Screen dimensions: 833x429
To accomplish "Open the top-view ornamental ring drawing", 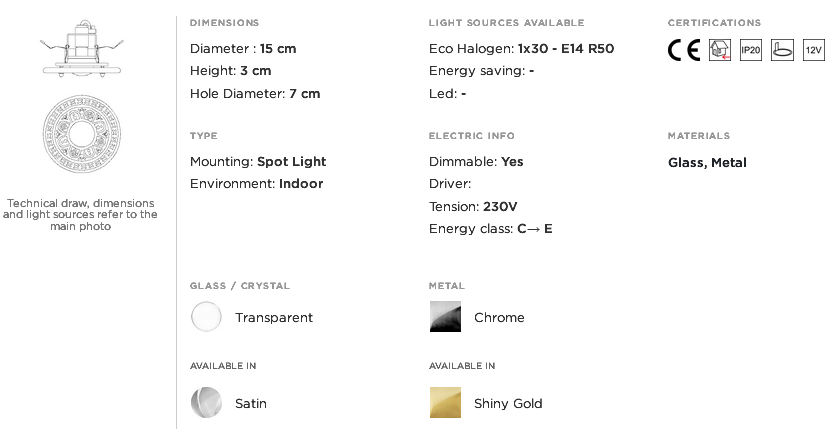I will coord(82,134).
